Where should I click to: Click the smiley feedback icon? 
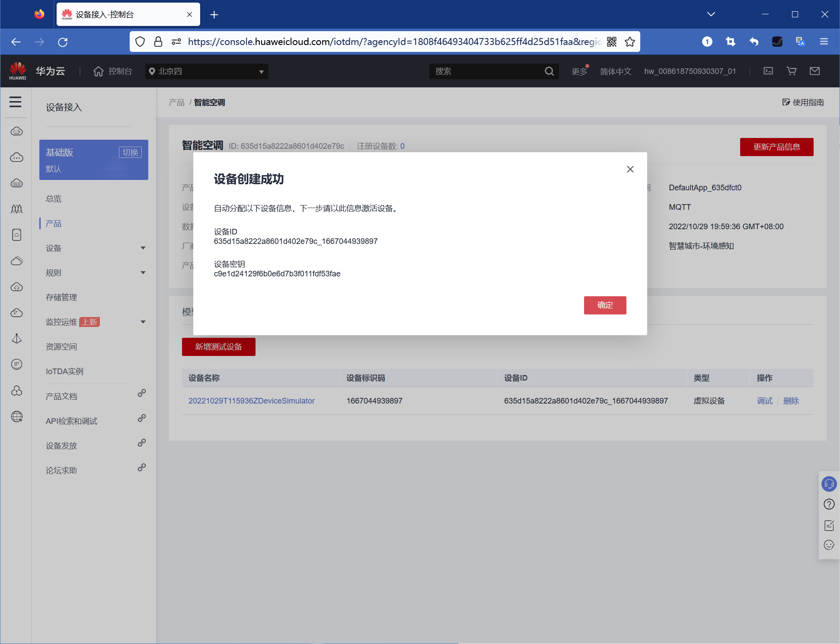click(x=829, y=545)
